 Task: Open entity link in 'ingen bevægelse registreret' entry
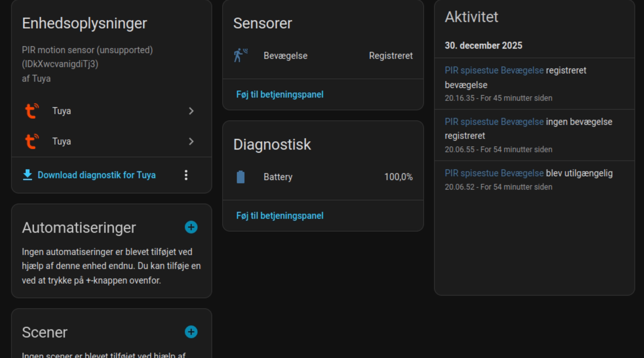click(x=494, y=122)
